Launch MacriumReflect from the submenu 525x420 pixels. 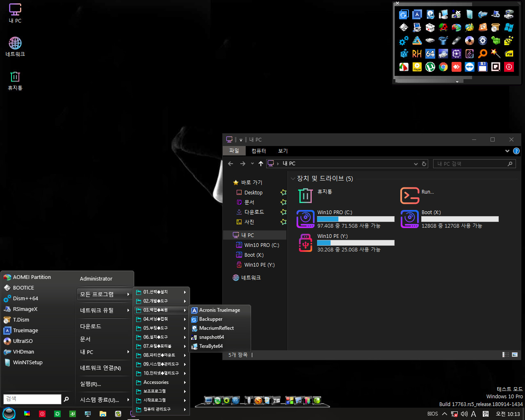coord(219,328)
